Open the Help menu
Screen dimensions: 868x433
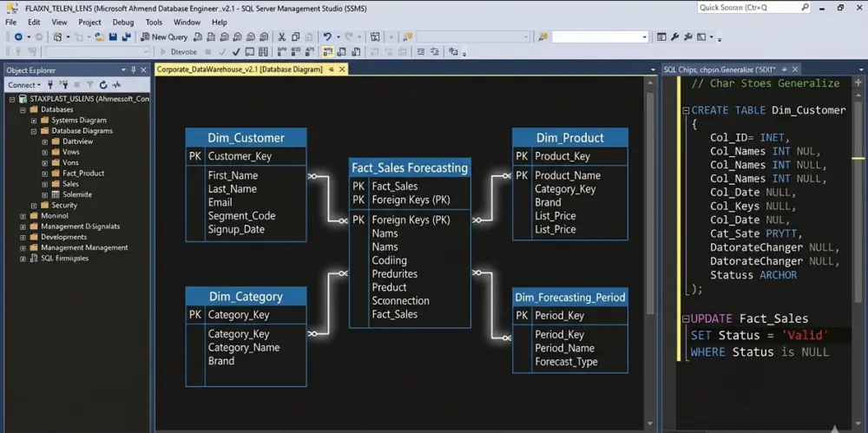(220, 23)
